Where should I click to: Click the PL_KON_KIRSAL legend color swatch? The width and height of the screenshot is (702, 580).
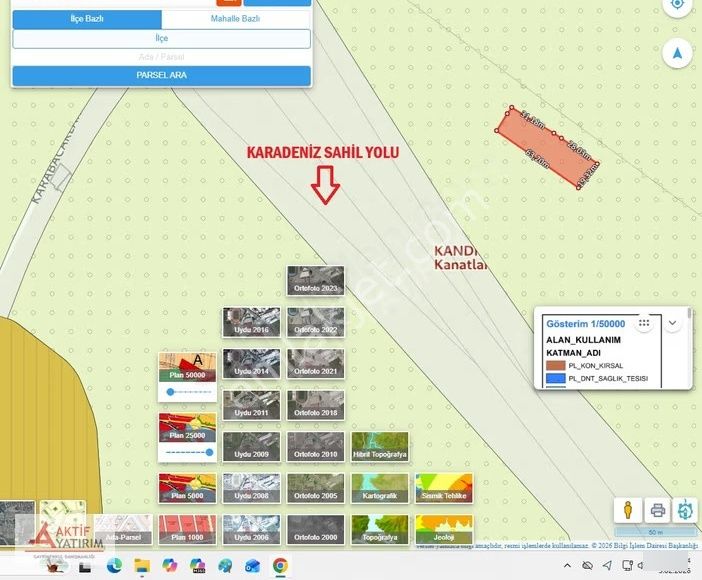point(556,365)
